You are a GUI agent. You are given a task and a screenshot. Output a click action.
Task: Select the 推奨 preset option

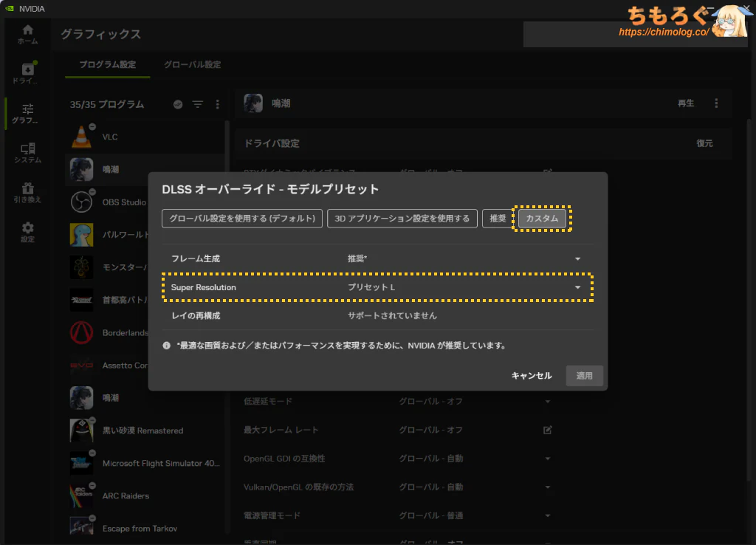click(497, 219)
